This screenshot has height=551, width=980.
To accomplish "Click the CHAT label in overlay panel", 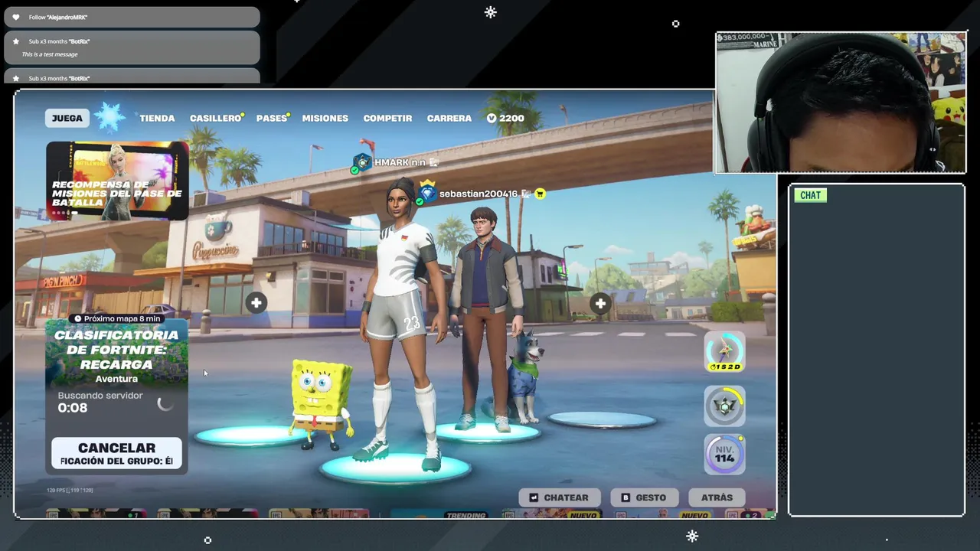I will pyautogui.click(x=810, y=195).
